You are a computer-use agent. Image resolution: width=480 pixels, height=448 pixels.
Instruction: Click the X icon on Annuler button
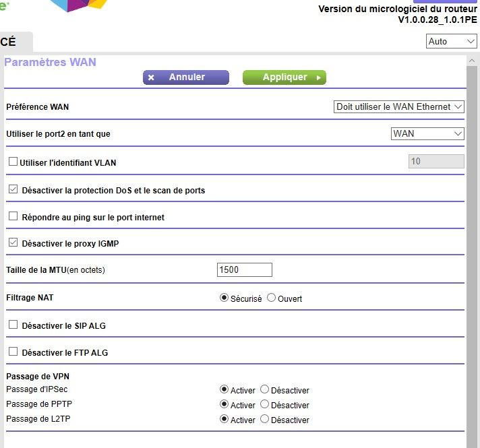coord(151,77)
